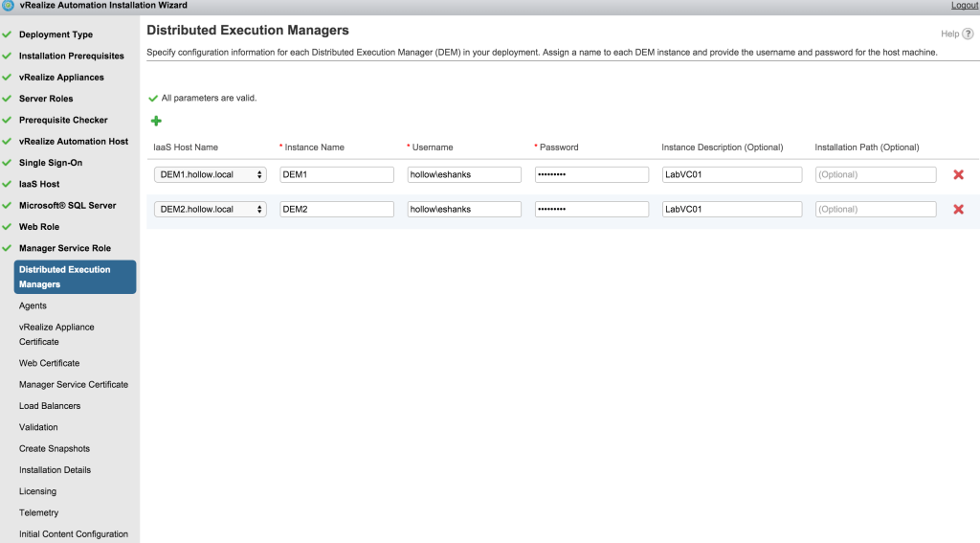The height and width of the screenshot is (543, 980).
Task: Open the Prerequisite Checker step
Action: click(x=63, y=120)
